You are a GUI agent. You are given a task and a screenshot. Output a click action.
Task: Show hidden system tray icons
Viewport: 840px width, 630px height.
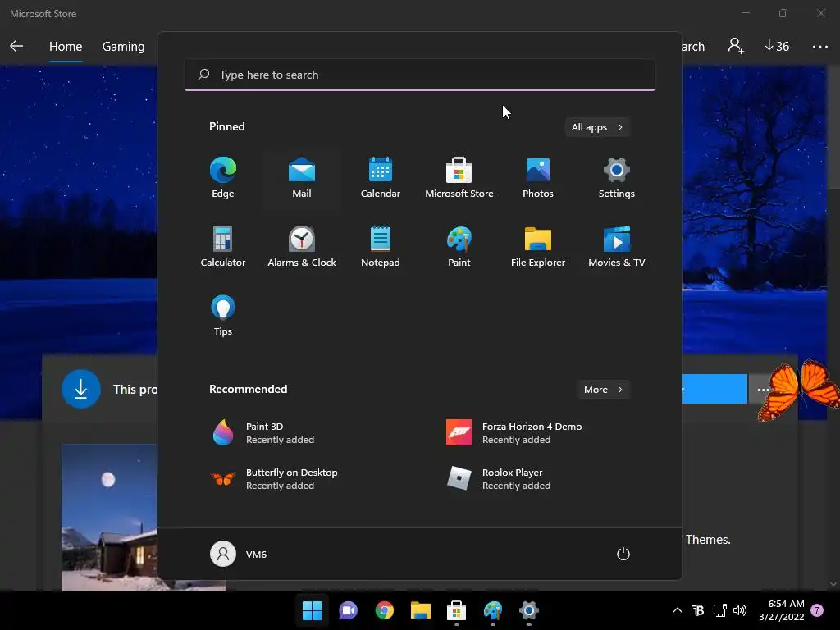point(677,610)
